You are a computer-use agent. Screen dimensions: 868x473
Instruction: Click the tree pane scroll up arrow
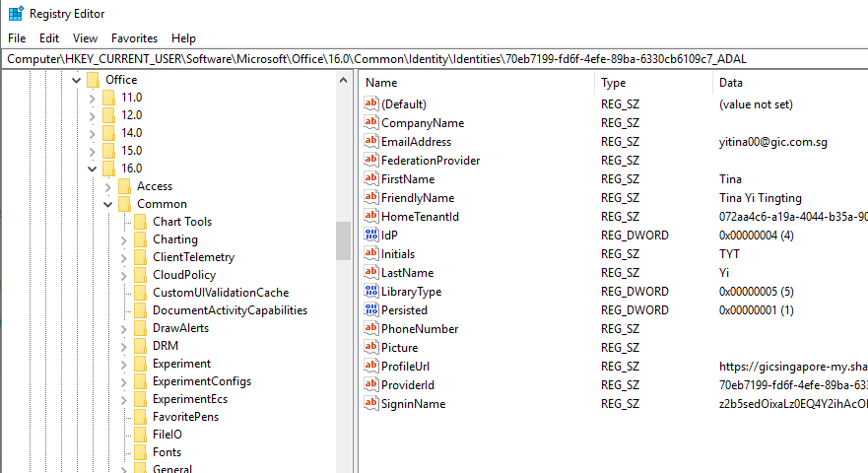point(343,80)
